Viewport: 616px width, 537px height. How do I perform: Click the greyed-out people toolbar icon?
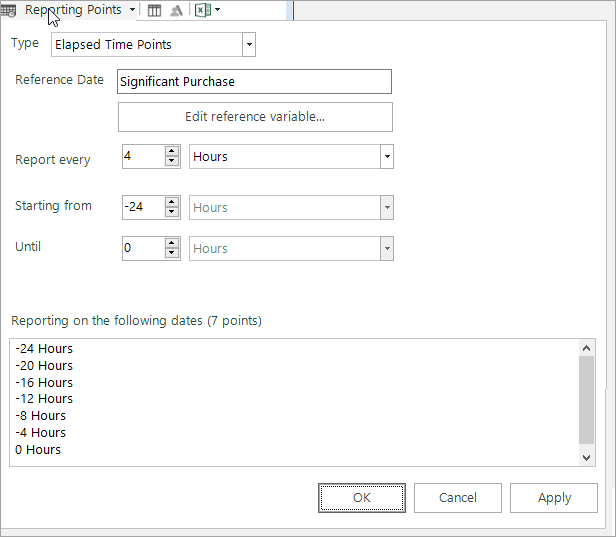[176, 10]
